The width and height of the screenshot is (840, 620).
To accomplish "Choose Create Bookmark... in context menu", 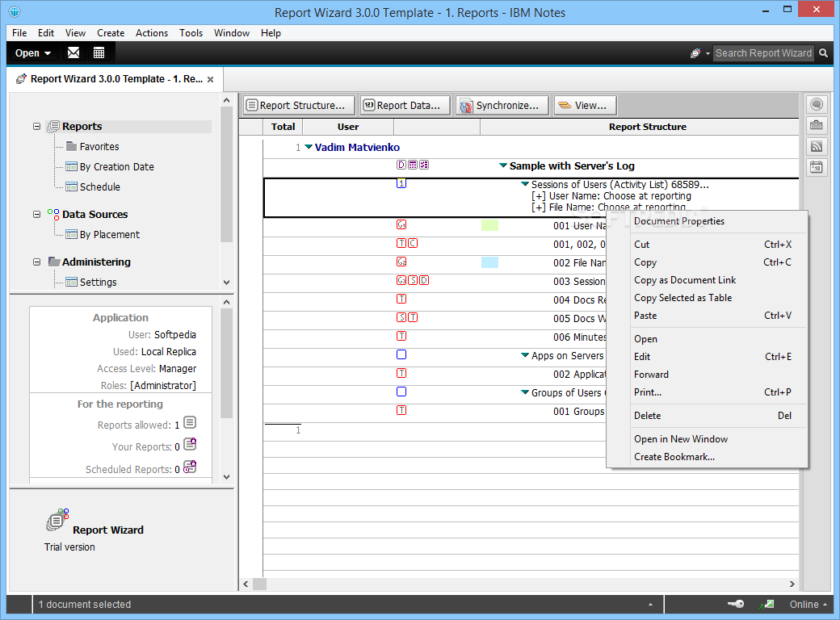I will pos(674,457).
